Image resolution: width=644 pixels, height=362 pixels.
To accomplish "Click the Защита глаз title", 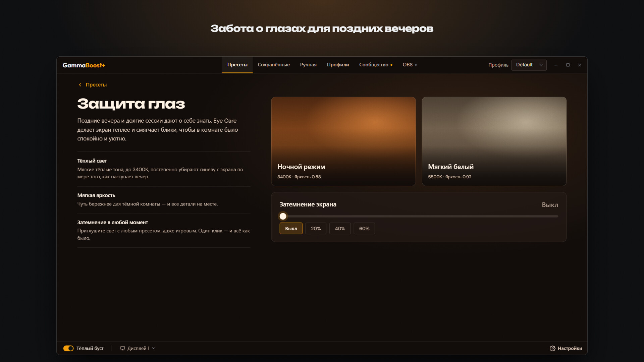I will pos(131,104).
